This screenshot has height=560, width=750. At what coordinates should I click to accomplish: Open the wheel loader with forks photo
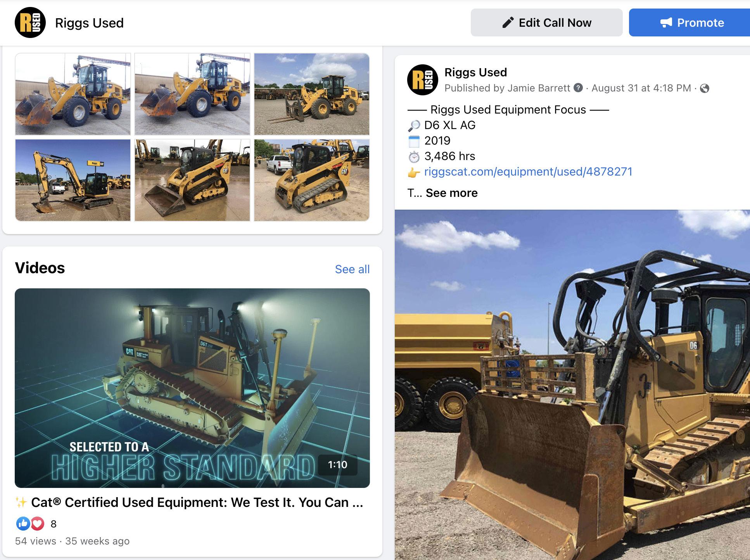point(312,94)
